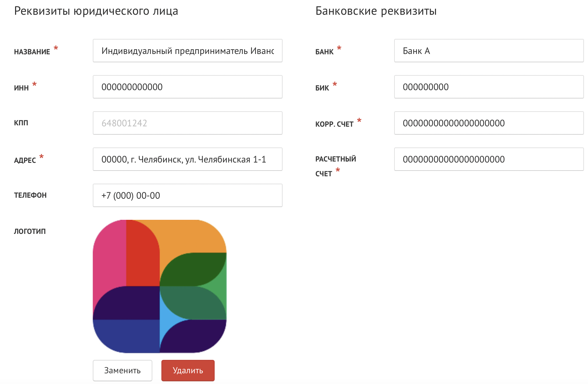Focus the Расчетный счет input field

point(489,159)
